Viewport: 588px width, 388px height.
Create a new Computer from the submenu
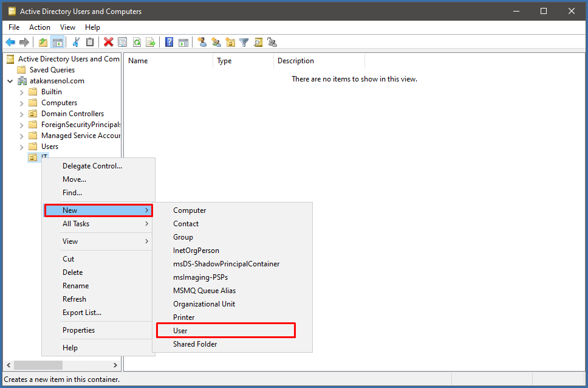(233, 210)
